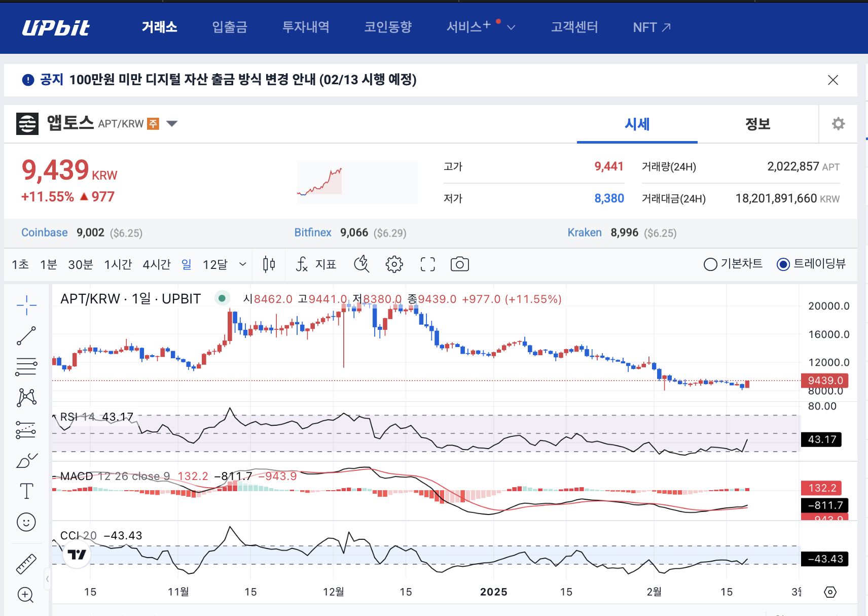The width and height of the screenshot is (868, 616).
Task: Click the 9439.0 current price label
Action: pos(825,381)
